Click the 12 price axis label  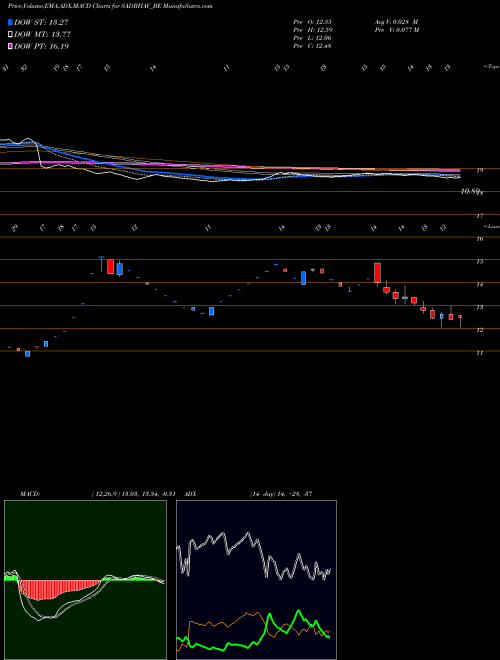[479, 330]
